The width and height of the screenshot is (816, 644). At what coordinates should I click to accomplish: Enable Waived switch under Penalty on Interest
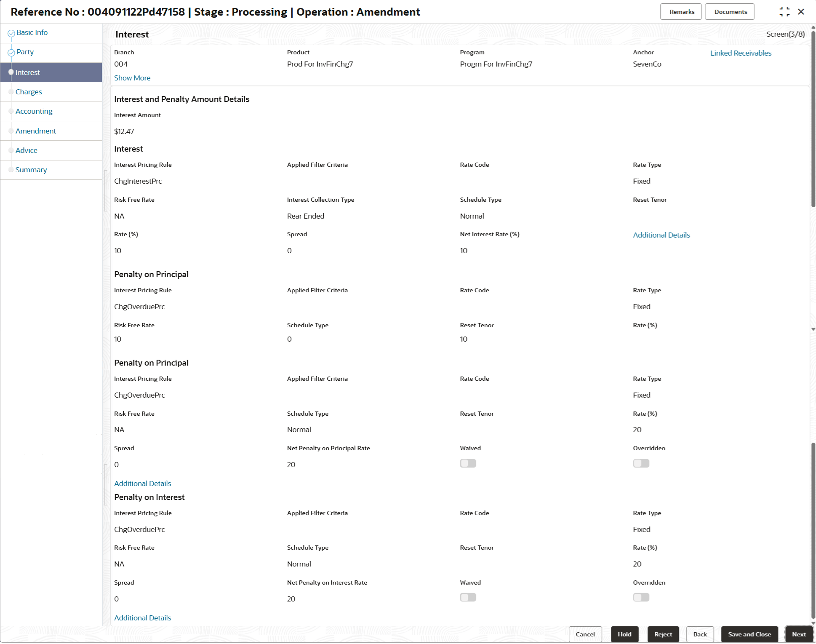[x=468, y=597]
